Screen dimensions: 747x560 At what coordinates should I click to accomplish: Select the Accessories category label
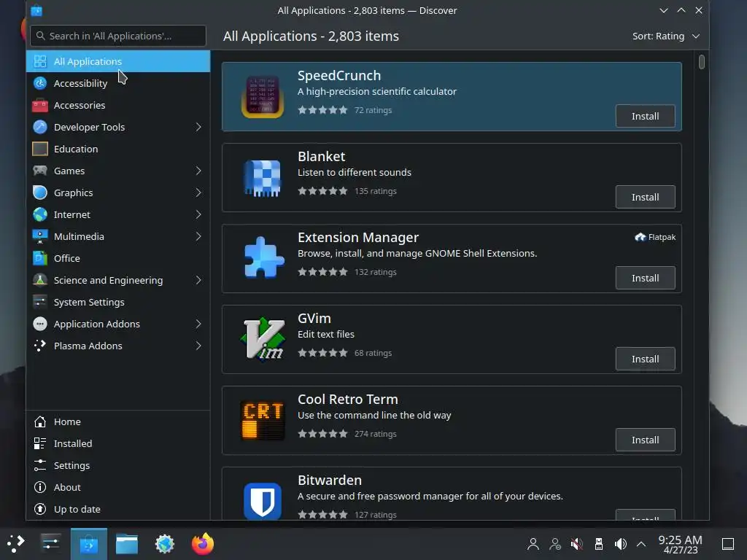(x=80, y=105)
